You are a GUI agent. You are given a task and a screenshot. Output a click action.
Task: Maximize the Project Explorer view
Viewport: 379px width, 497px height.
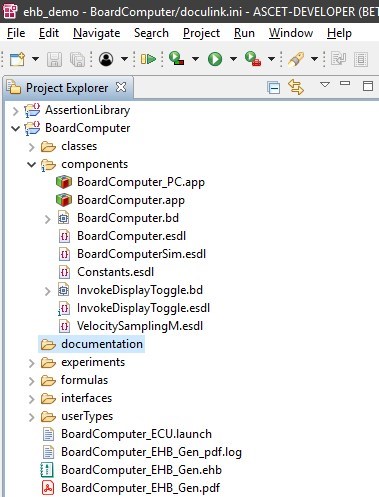(368, 86)
